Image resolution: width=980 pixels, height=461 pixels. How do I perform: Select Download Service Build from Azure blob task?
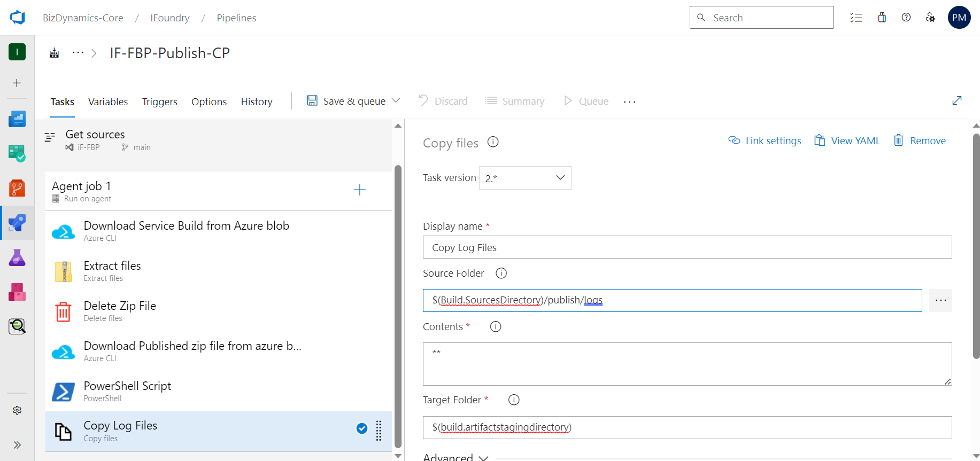(x=219, y=231)
